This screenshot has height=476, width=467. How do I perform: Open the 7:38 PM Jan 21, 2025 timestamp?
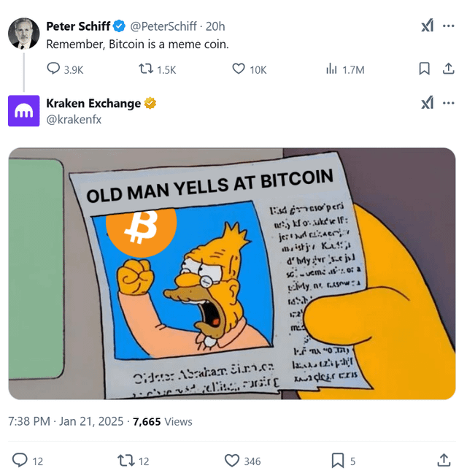(66, 421)
